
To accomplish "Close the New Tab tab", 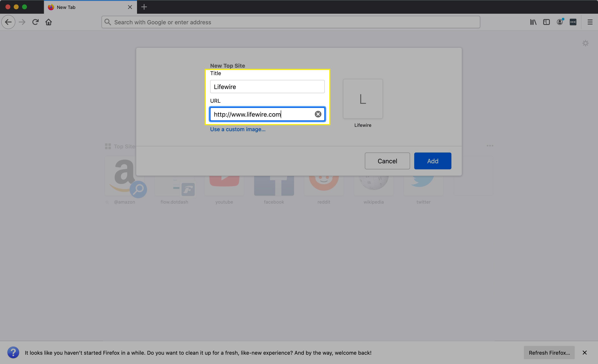I will pyautogui.click(x=130, y=7).
